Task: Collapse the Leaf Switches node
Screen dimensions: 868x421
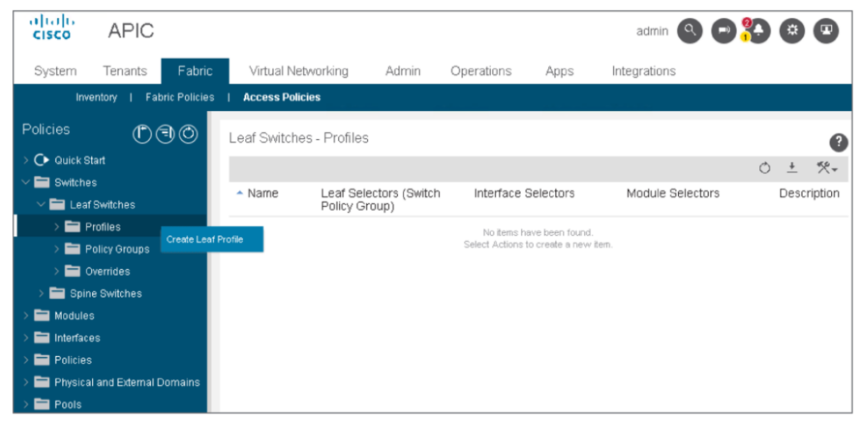Action: pos(41,205)
